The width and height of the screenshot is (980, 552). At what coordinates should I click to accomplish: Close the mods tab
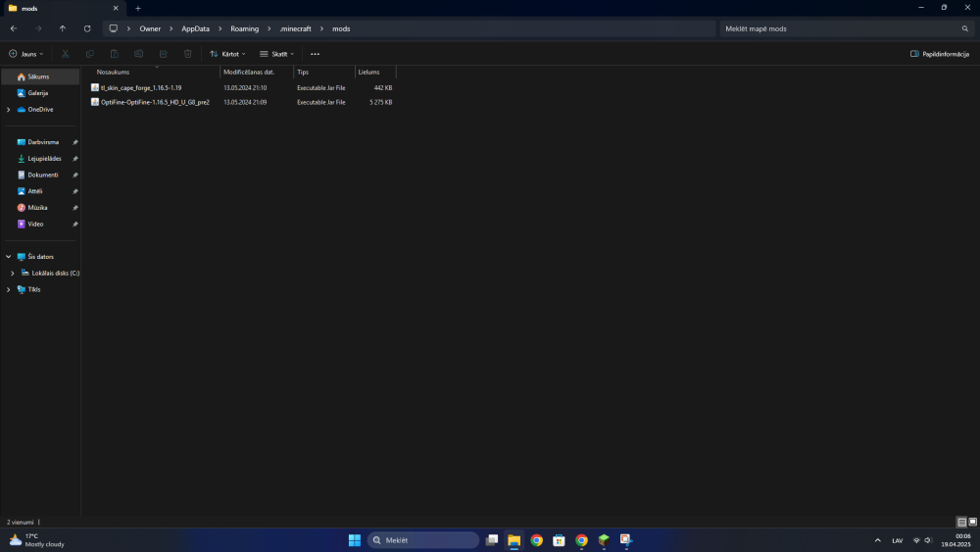coord(116,8)
